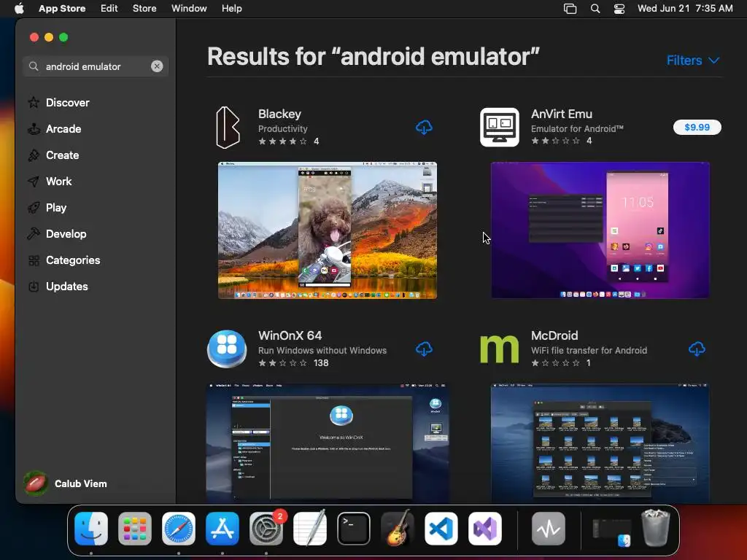
Task: Open the McDroid screenshot preview
Action: (x=600, y=443)
